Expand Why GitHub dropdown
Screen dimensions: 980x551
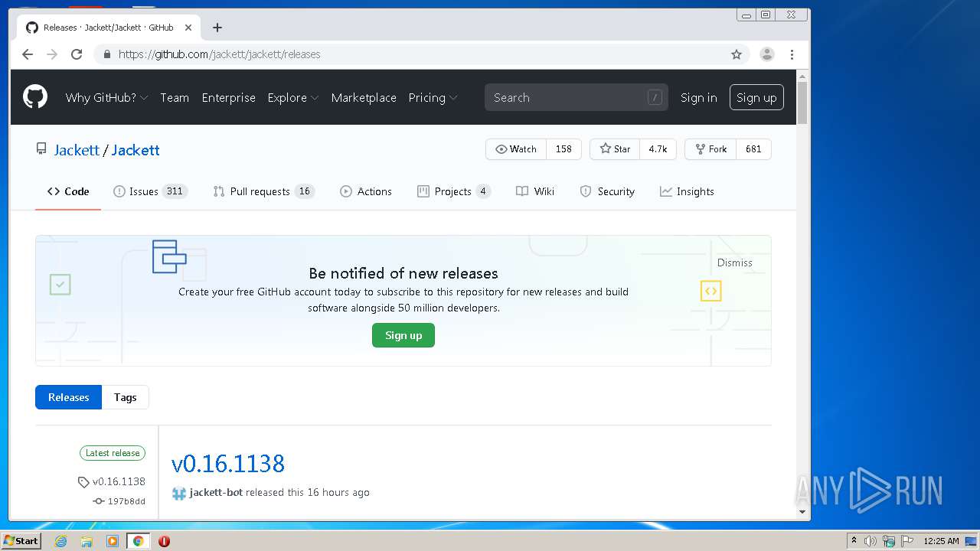click(x=106, y=98)
